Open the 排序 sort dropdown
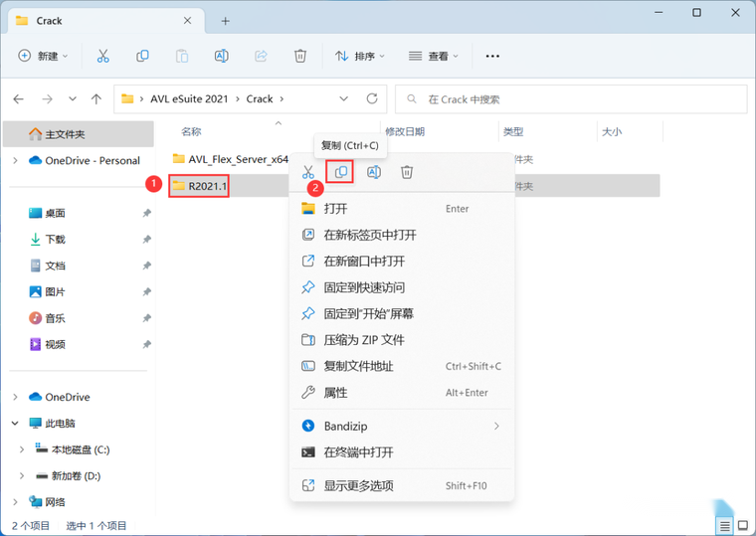 tap(360, 56)
